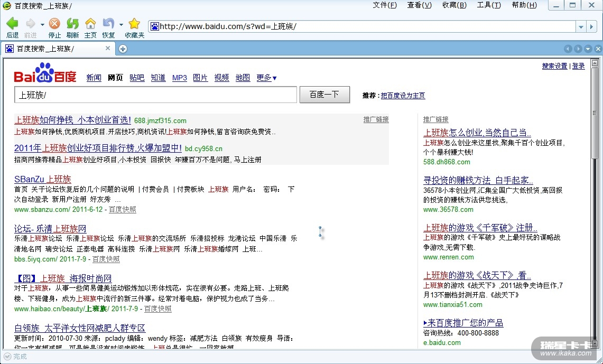Screen dimensions: 603x364
Task: Click the Restore (恢复) undo icon
Action: [x=108, y=24]
